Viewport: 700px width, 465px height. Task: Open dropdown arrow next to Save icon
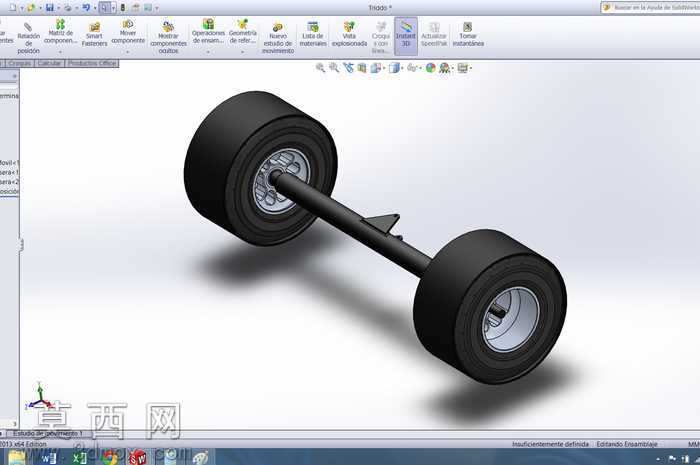pyautogui.click(x=58, y=8)
